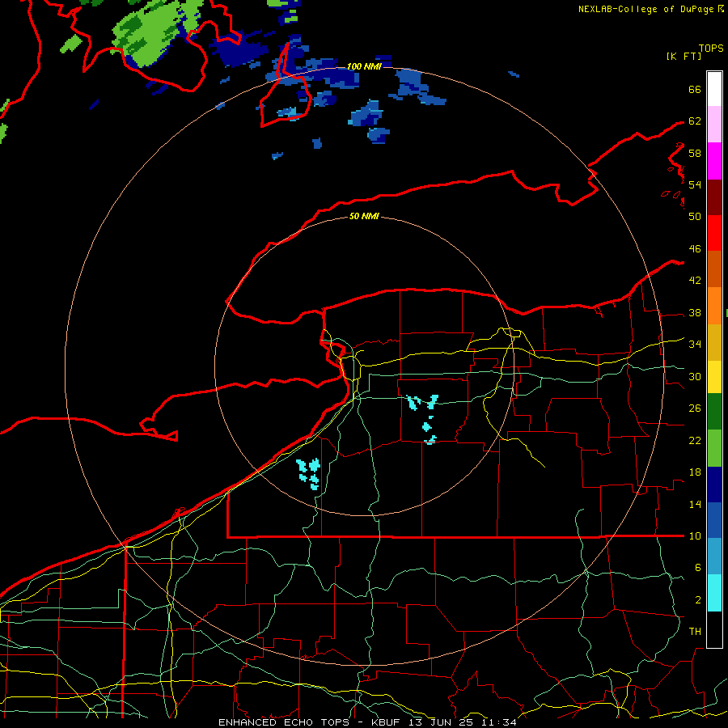Click the dark green legend swatch
The image size is (728, 728).
tap(714, 412)
